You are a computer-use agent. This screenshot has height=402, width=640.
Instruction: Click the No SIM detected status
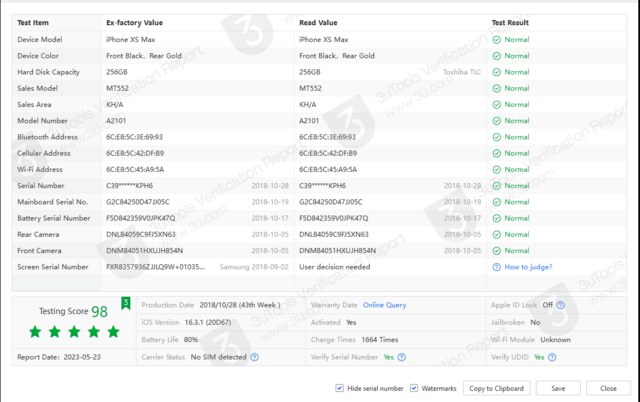tap(218, 357)
